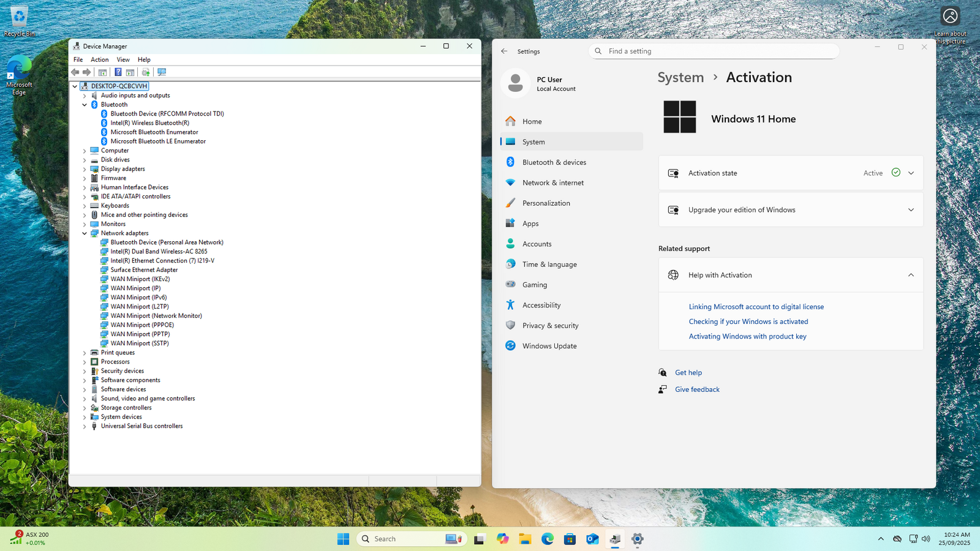The width and height of the screenshot is (980, 551).
Task: Open the View menu in Device Manager
Action: click(123, 60)
